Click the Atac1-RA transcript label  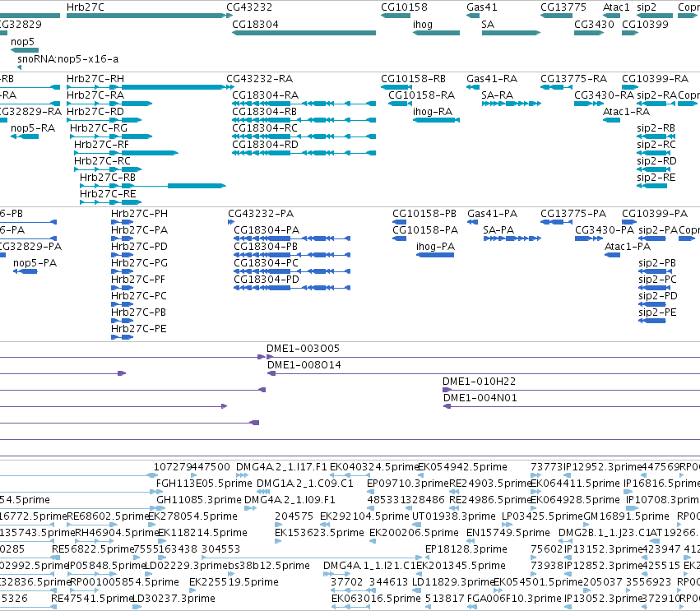[x=626, y=112]
